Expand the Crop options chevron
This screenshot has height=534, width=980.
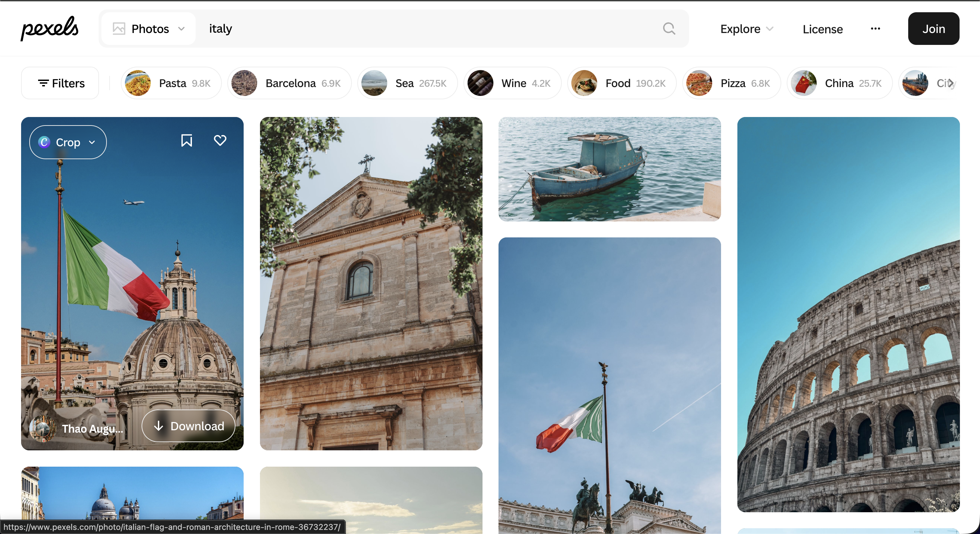click(92, 142)
